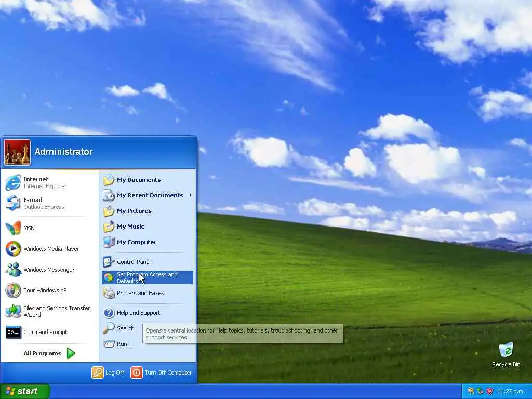Click the Search magnifier icon
532x399 pixels.
click(109, 328)
